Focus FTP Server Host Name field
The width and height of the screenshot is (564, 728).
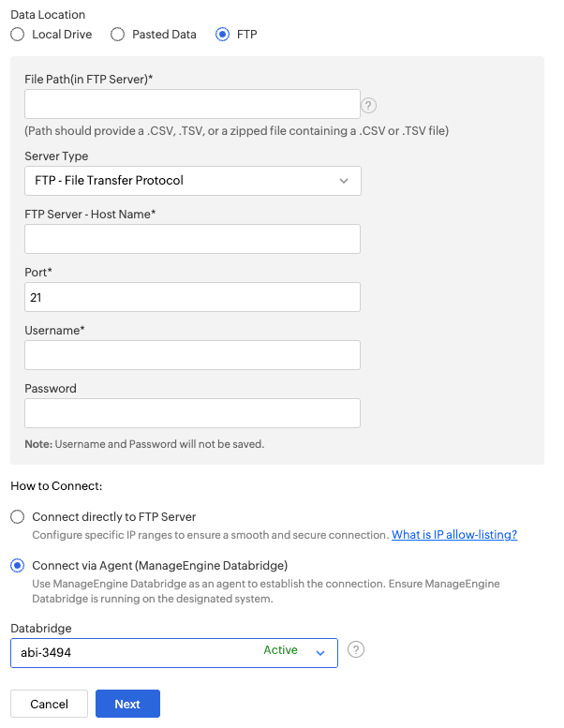193,239
